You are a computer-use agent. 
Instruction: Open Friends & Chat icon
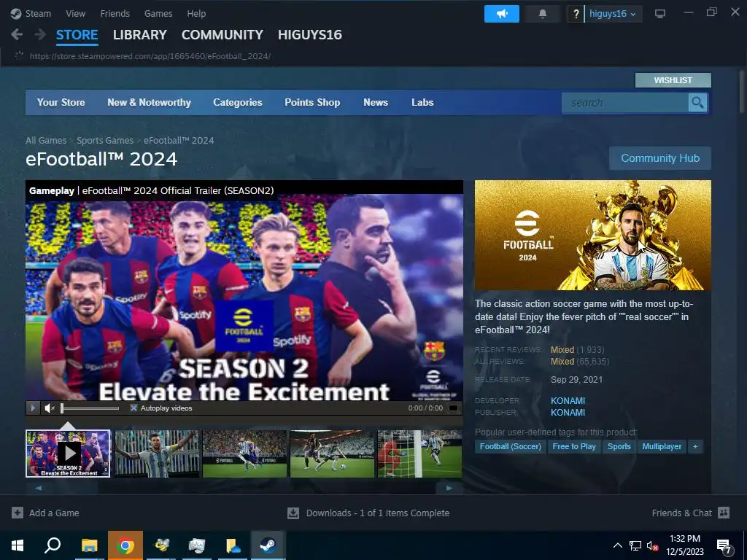724,513
